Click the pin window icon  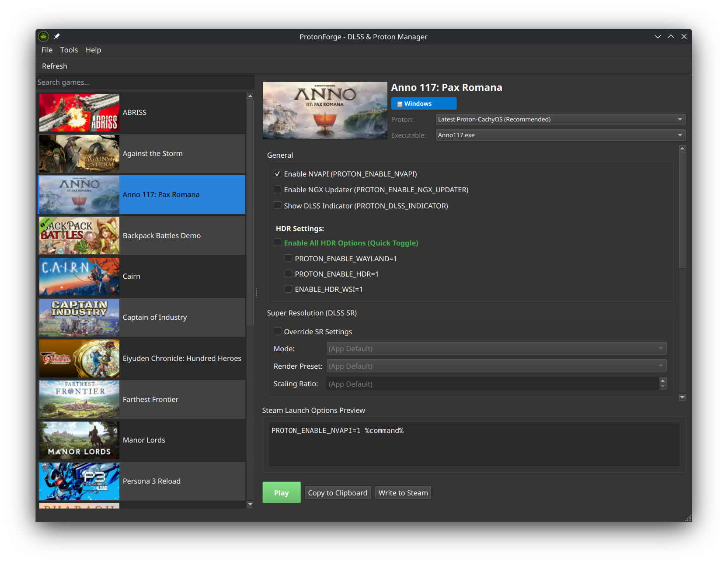57,37
